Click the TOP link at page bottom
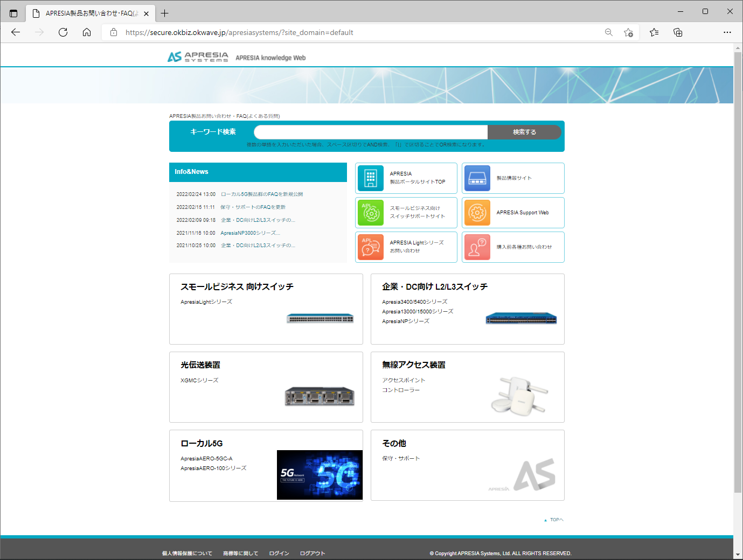743x560 pixels. (x=554, y=520)
